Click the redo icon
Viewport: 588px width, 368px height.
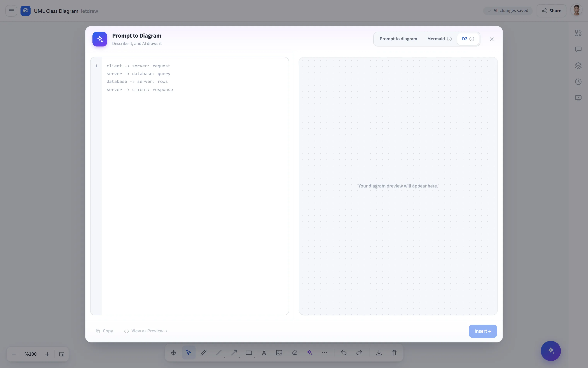(359, 353)
